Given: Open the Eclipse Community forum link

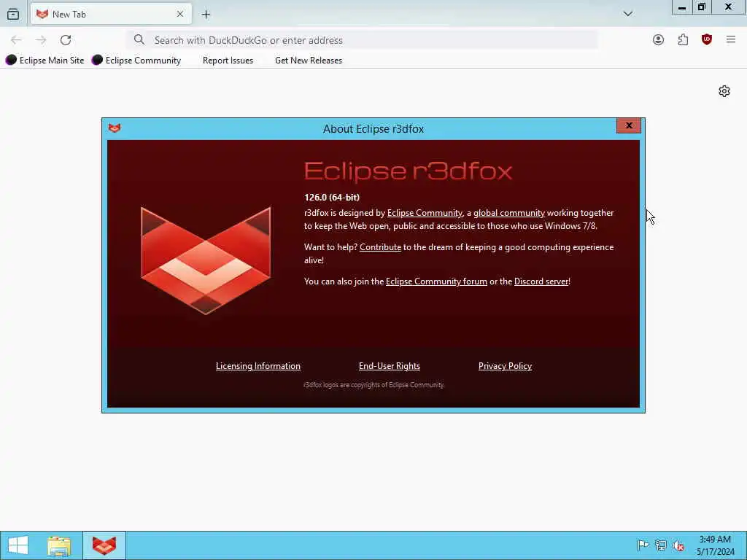Looking at the screenshot, I should (436, 281).
